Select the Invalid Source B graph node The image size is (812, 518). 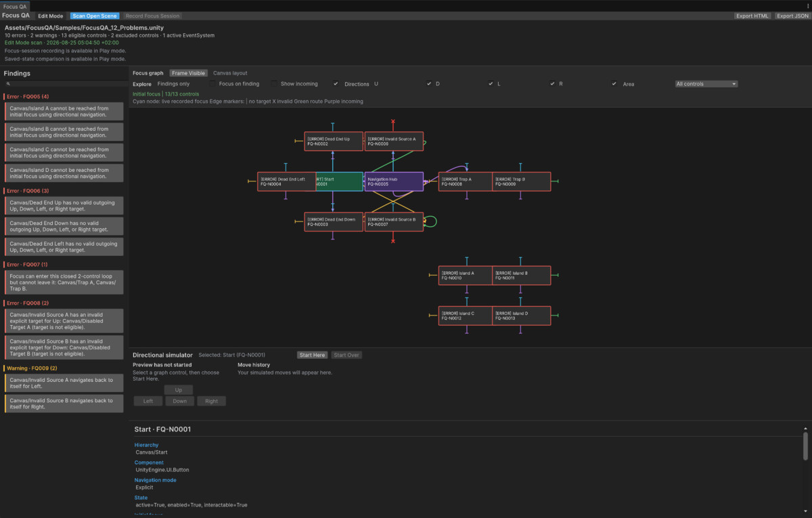click(x=394, y=222)
